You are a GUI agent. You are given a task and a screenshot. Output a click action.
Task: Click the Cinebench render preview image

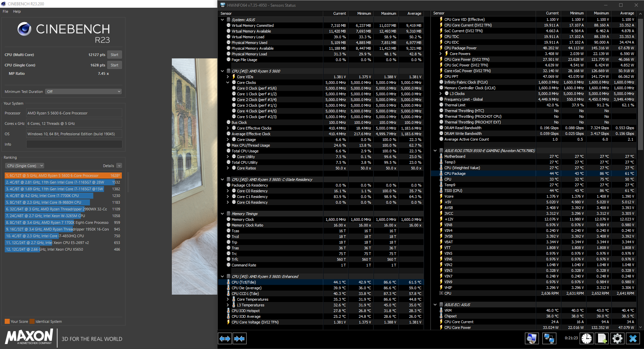point(195,177)
